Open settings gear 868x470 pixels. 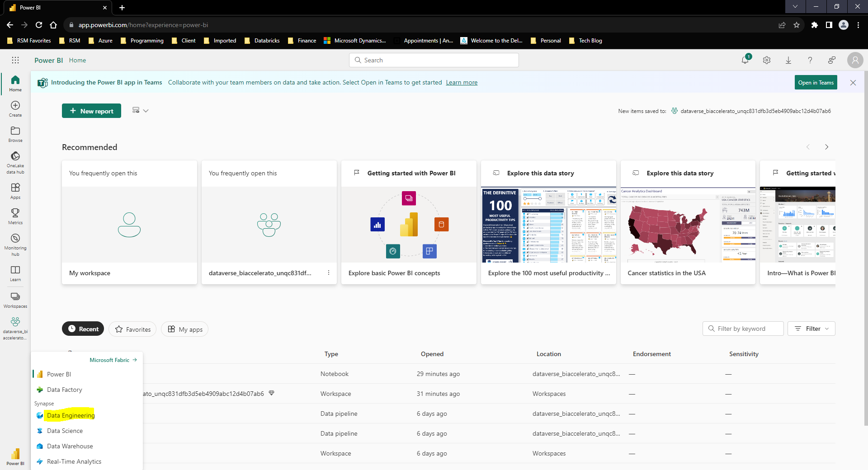[x=767, y=60]
